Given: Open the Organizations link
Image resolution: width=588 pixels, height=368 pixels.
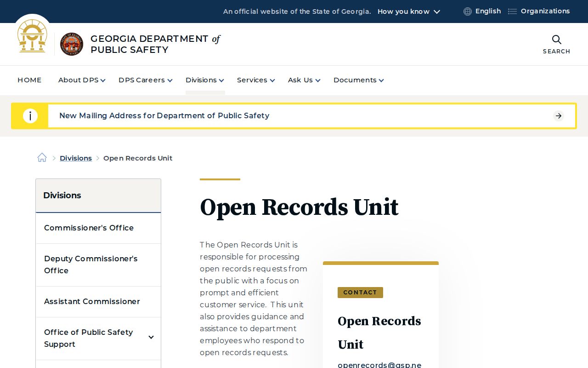Looking at the screenshot, I should (545, 11).
